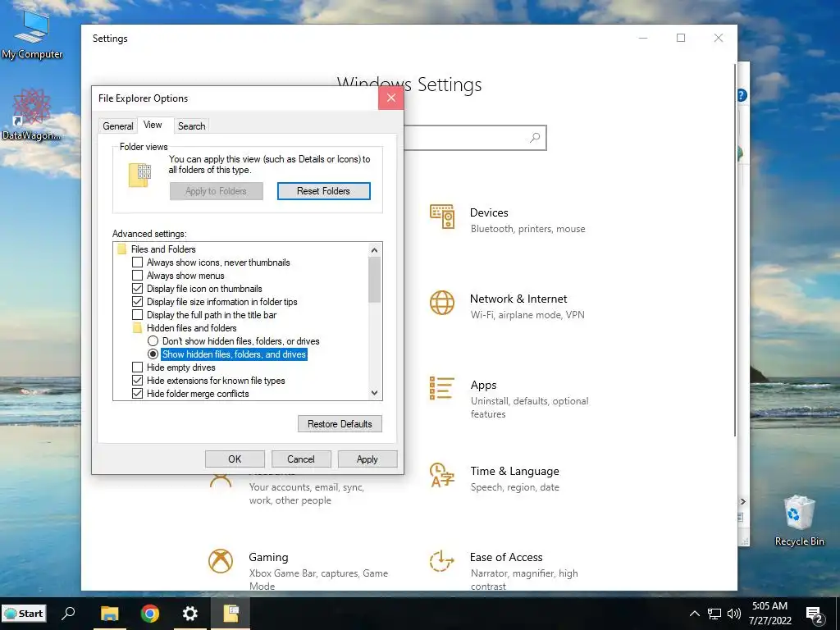Viewport: 840px width, 630px height.
Task: Toggle Always show icons, never thumbnails
Action: 137,262
